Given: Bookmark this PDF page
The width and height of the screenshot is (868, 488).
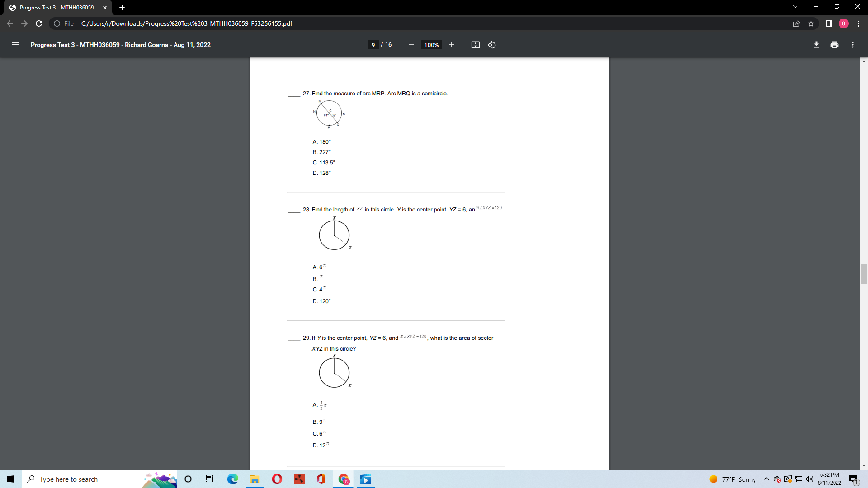Looking at the screenshot, I should [811, 23].
